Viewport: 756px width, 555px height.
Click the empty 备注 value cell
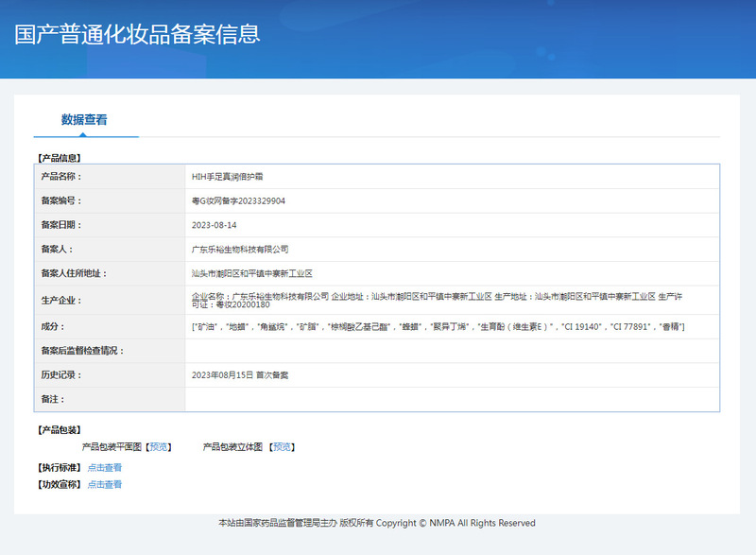coord(452,400)
